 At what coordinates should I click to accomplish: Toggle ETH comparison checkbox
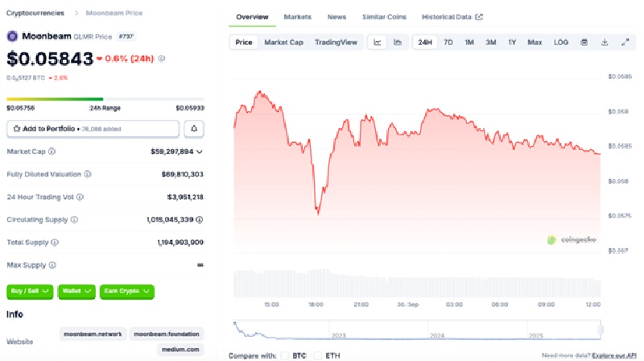click(x=318, y=355)
